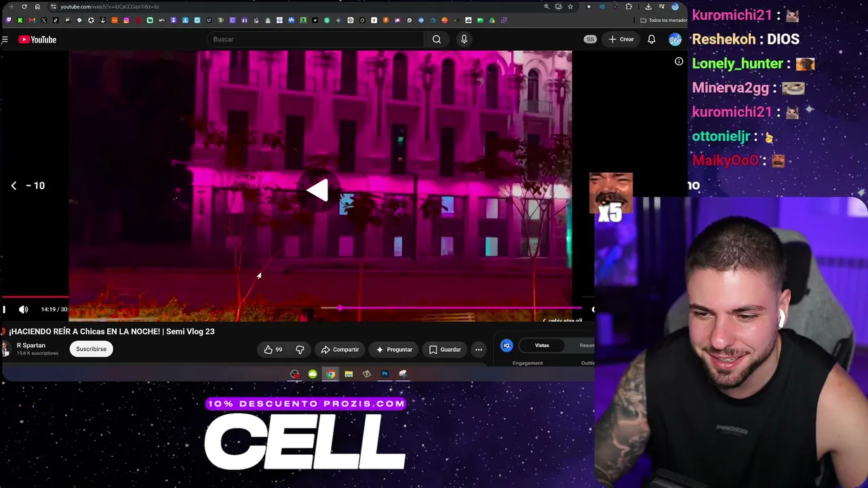Click the Buscar search field
This screenshot has height=488, width=868.
[x=315, y=39]
